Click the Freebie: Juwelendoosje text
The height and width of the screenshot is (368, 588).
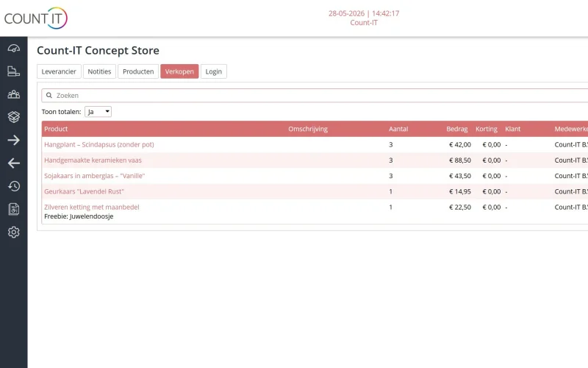point(79,216)
